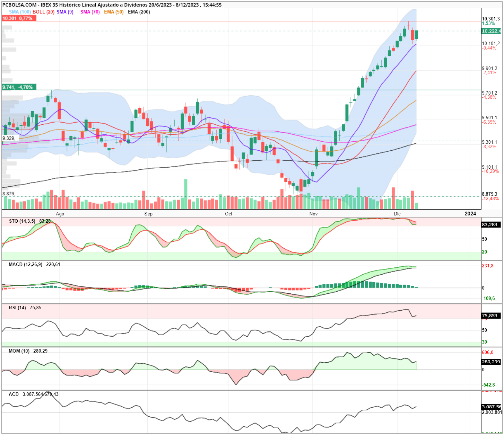504x435 pixels.
Task: Click the SMA (70) legend label
Action: pos(90,12)
